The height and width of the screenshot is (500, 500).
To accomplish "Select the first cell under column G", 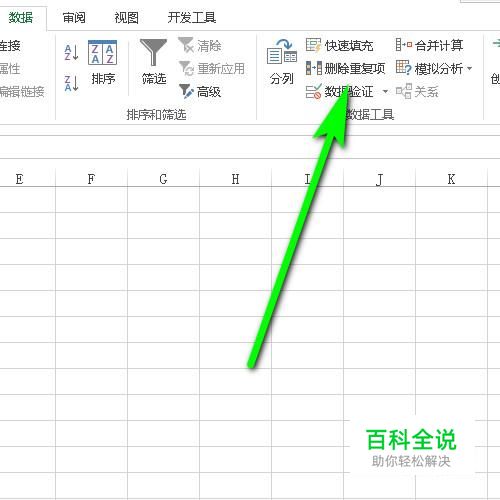I will [163, 199].
